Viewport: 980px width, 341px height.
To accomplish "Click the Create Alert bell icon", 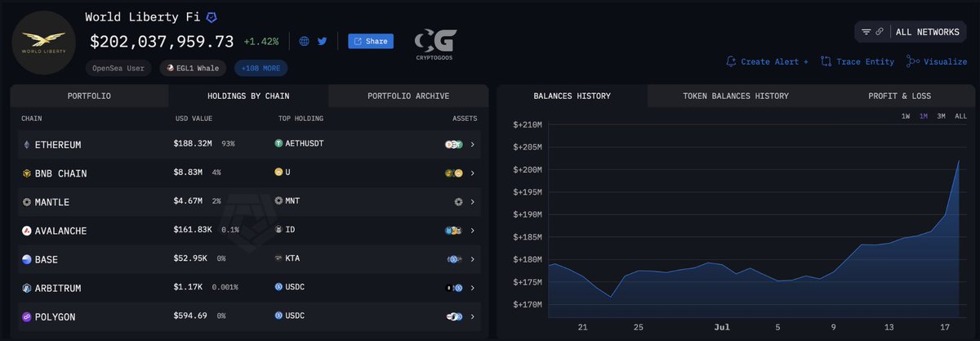I will [x=731, y=61].
